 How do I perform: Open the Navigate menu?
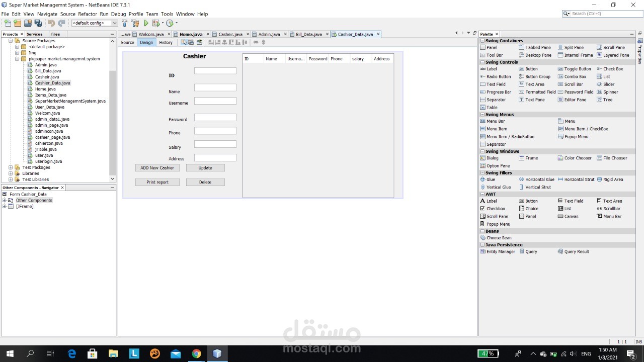coord(47,14)
